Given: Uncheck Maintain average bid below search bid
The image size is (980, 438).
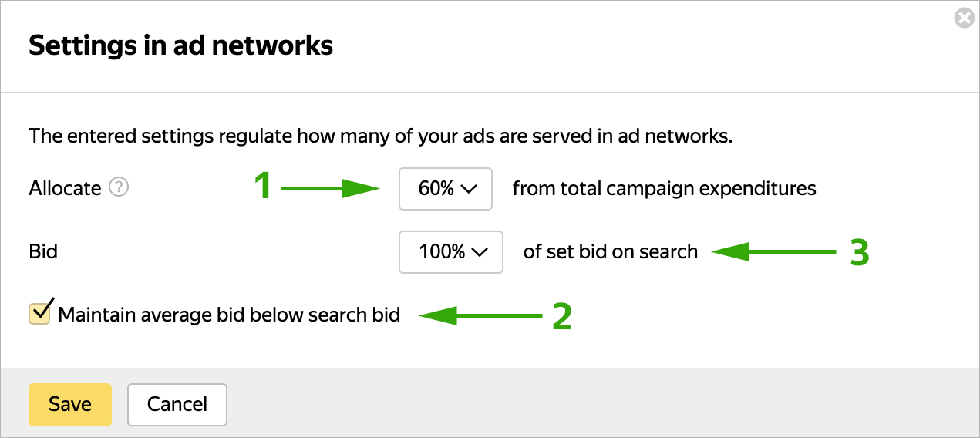Looking at the screenshot, I should [39, 313].
